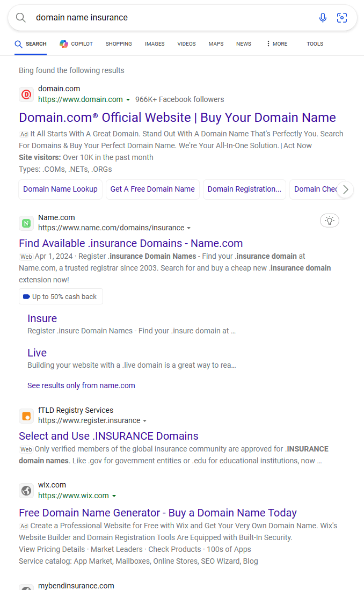
Task: Click the Wix 'Service catalog: App Market' line
Action: pyautogui.click(x=139, y=562)
